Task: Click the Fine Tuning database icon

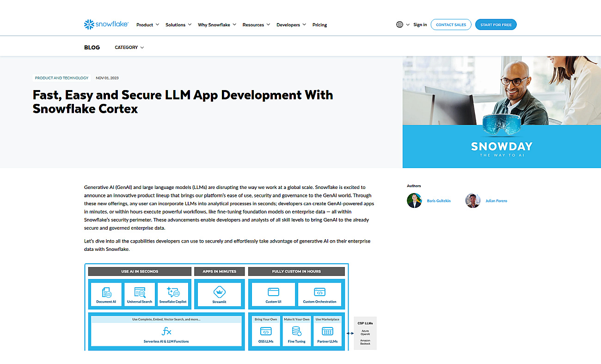Action: pyautogui.click(x=297, y=331)
